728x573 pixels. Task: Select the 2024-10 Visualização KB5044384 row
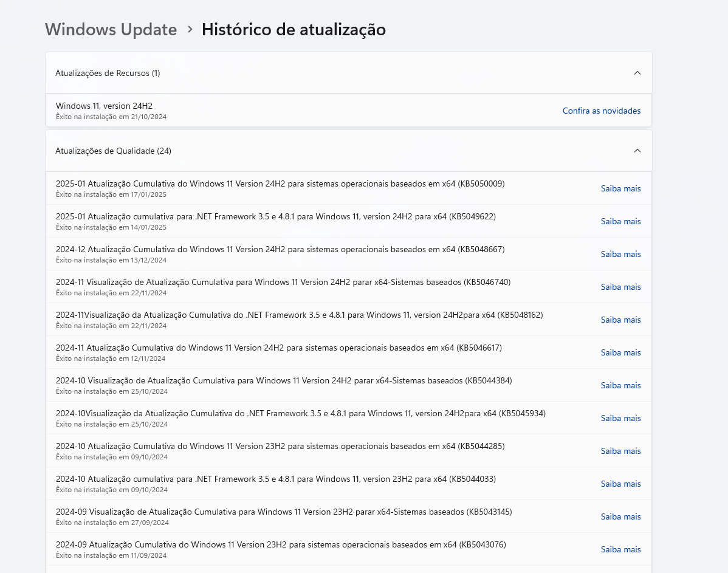click(349, 385)
